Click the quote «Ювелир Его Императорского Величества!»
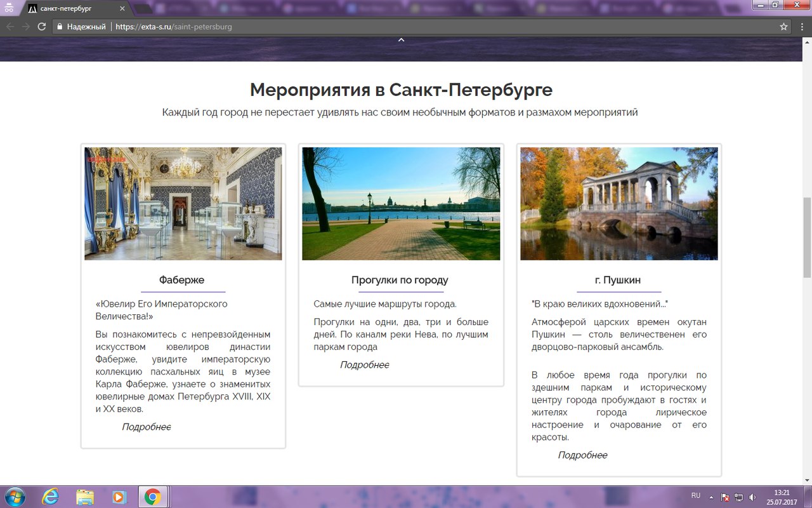812x508 pixels. click(161, 310)
